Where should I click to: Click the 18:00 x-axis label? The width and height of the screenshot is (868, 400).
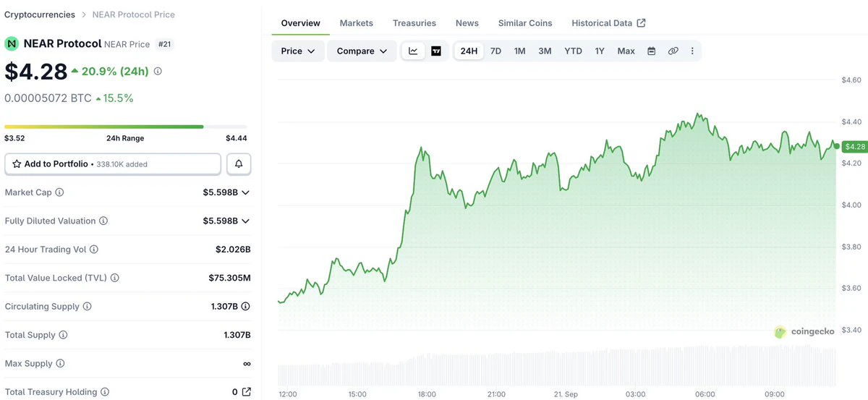pyautogui.click(x=427, y=394)
